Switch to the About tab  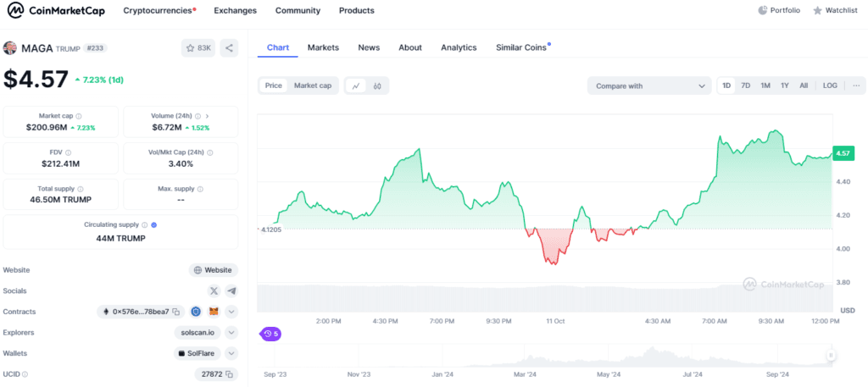click(410, 47)
